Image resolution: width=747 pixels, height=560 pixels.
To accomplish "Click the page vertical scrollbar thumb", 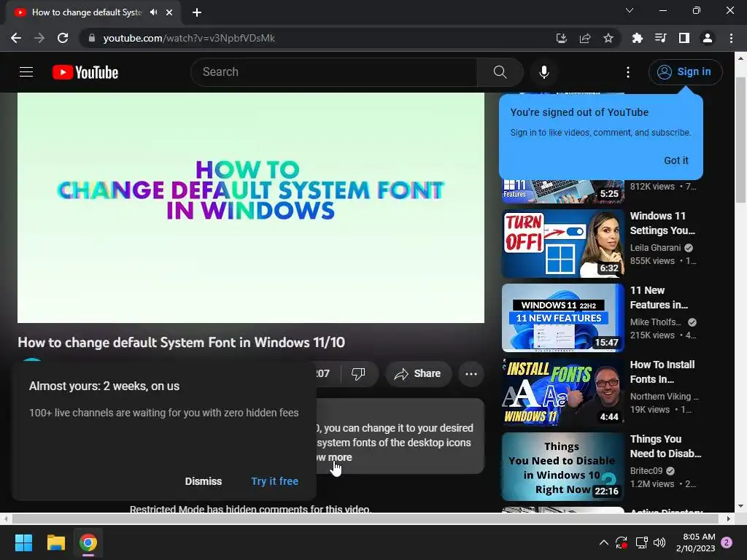I will (x=741, y=139).
